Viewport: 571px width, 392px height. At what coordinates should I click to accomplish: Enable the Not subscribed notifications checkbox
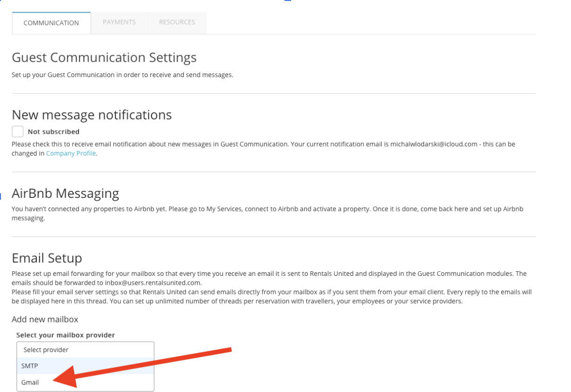coord(18,131)
